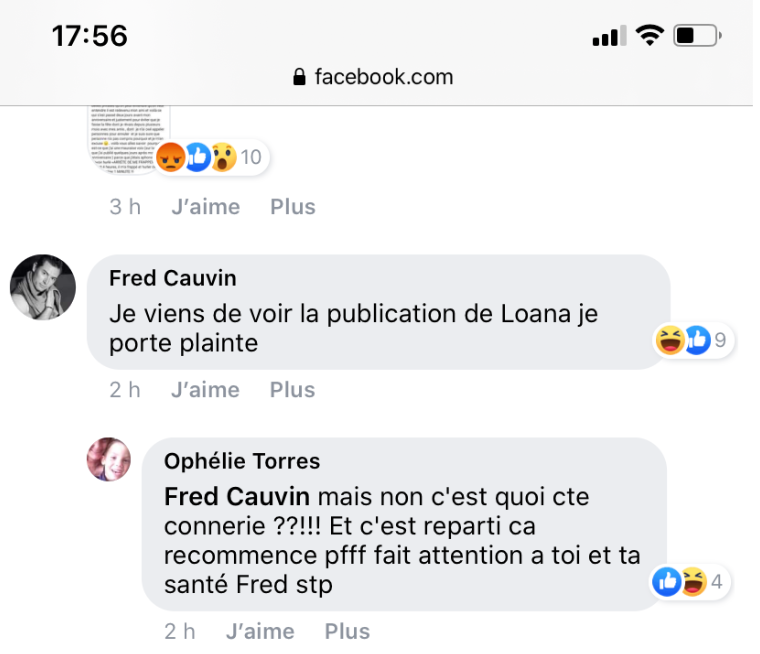
Task: Open Ophélie Torres profile picture
Action: (x=109, y=459)
